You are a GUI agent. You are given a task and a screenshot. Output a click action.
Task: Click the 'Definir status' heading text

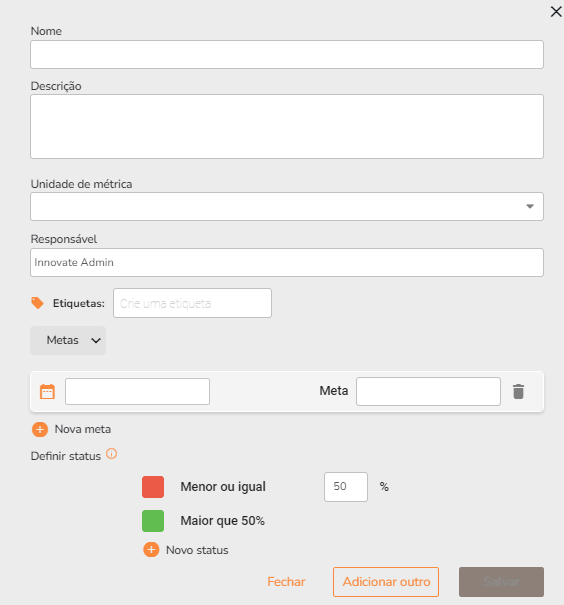66,456
